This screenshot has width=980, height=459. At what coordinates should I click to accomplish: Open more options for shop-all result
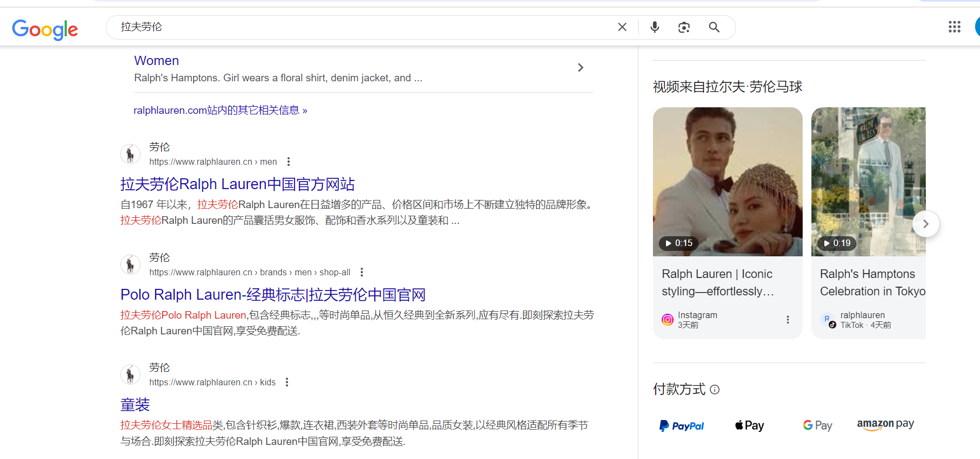[362, 272]
